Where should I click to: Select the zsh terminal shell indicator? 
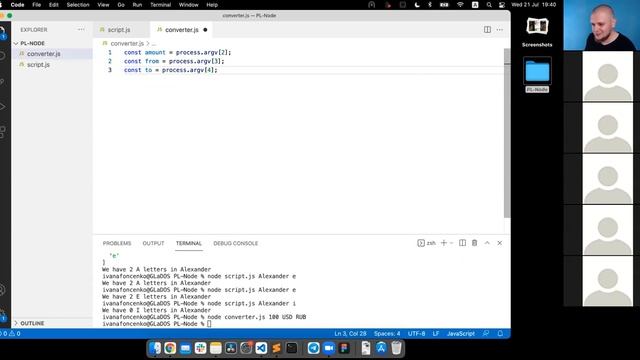pyautogui.click(x=427, y=243)
